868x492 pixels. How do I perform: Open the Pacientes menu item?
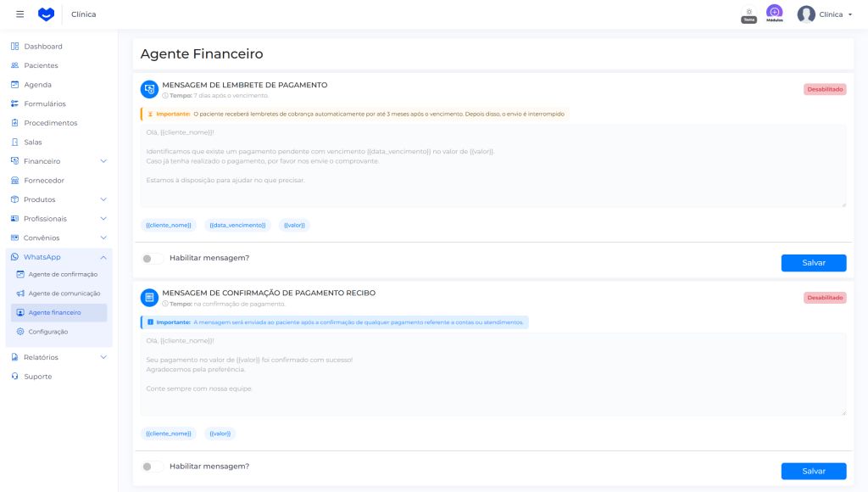[41, 65]
